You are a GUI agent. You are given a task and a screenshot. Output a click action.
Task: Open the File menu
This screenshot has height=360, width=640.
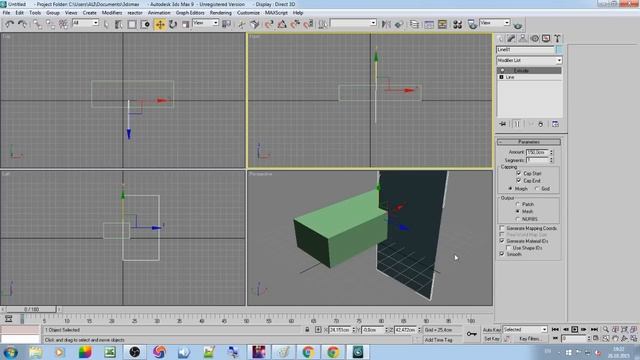coord(7,13)
